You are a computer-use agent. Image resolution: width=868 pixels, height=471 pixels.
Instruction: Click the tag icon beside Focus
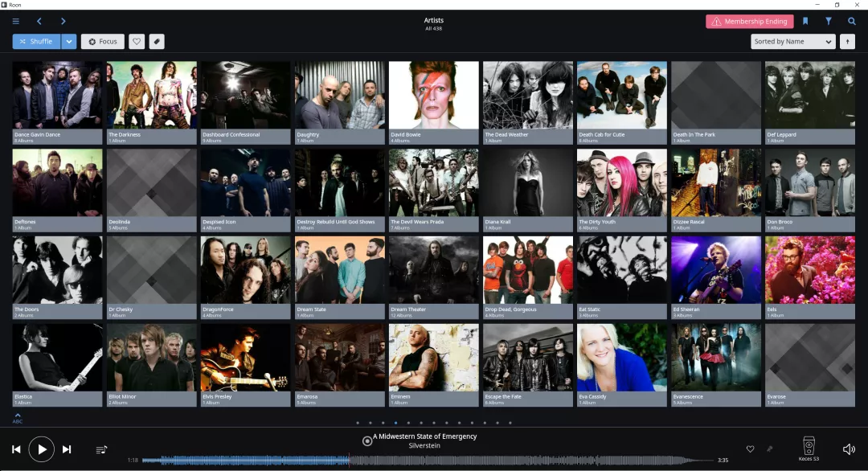coord(157,42)
